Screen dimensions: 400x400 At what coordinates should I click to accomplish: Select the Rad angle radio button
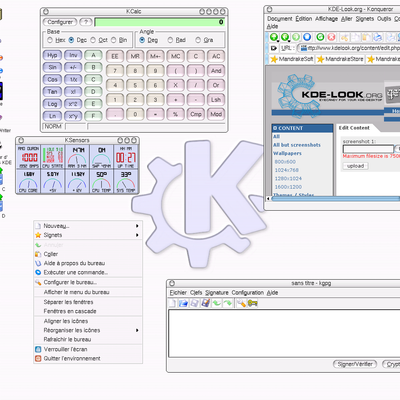pyautogui.click(x=170, y=40)
